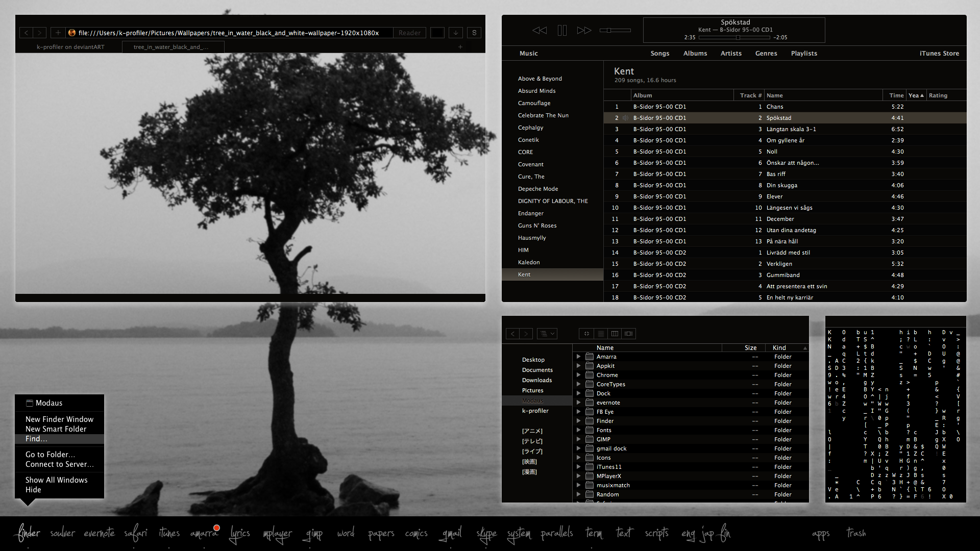Switch Finder to cover flow view
980x551 pixels.
coord(628,334)
